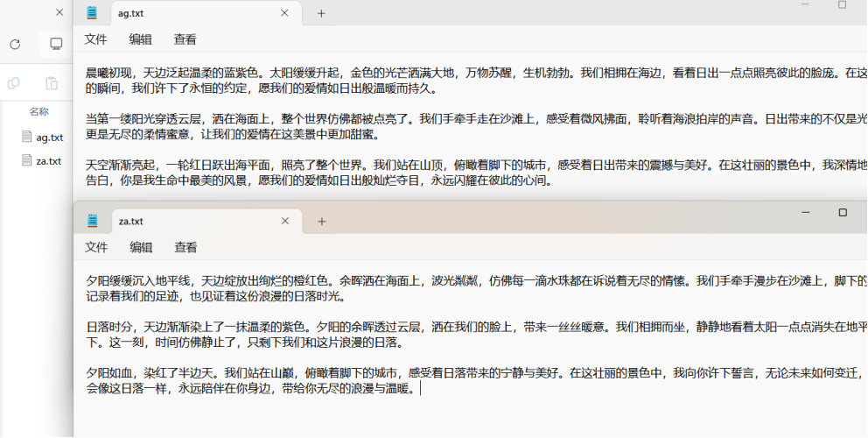This screenshot has height=438, width=868.
Task: Click the refresh icon in File Explorer
Action: (15, 45)
